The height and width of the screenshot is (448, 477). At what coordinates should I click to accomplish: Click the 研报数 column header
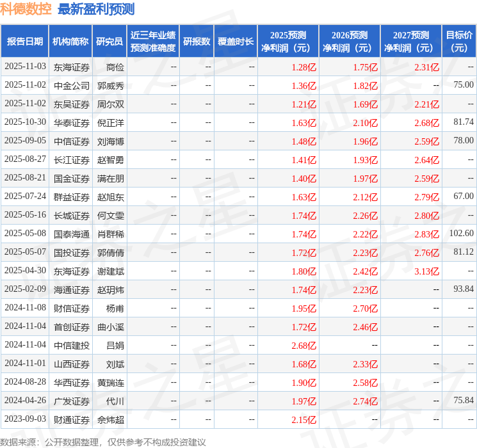pyautogui.click(x=197, y=42)
